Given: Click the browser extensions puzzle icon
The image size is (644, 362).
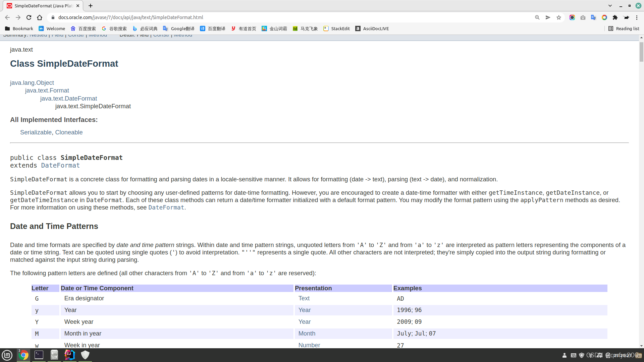Looking at the screenshot, I should click(615, 17).
